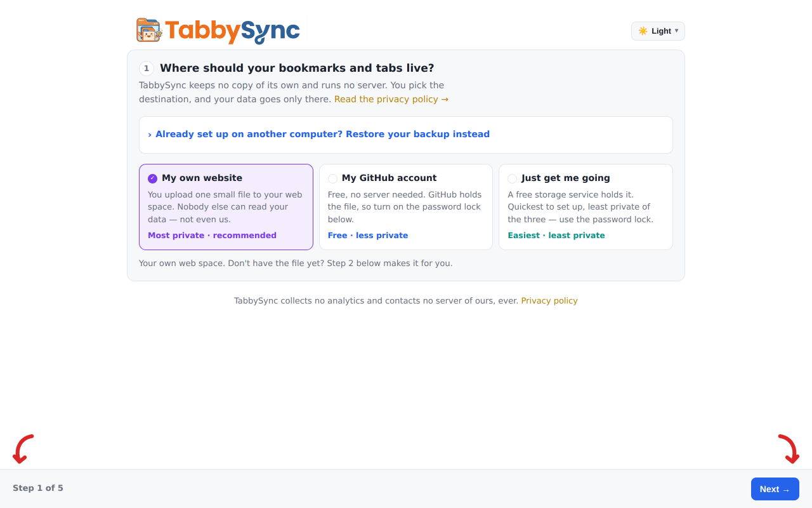Click the Step 1 of 5 indicator
Screen dimensions: 812x508
pyautogui.click(x=38, y=488)
